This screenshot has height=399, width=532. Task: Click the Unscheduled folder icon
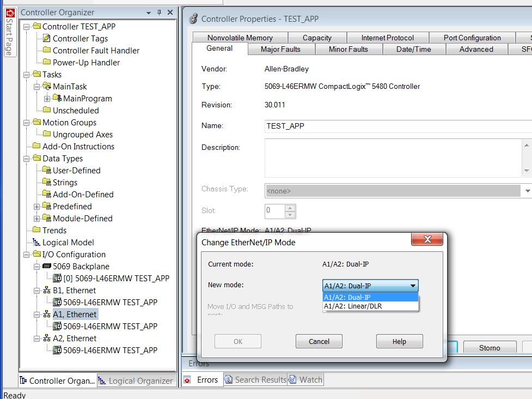point(47,110)
